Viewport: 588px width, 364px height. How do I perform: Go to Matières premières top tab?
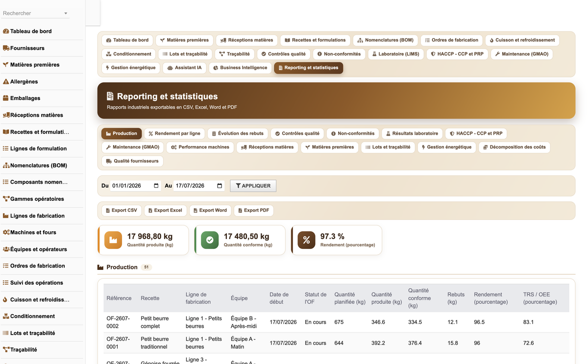[x=184, y=40]
